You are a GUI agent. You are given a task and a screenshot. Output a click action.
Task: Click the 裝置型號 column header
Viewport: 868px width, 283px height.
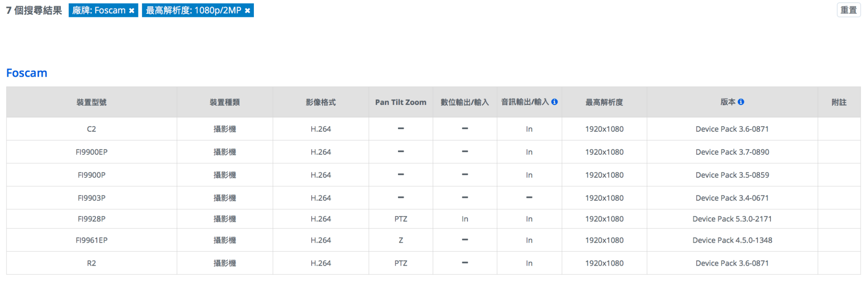coord(91,102)
